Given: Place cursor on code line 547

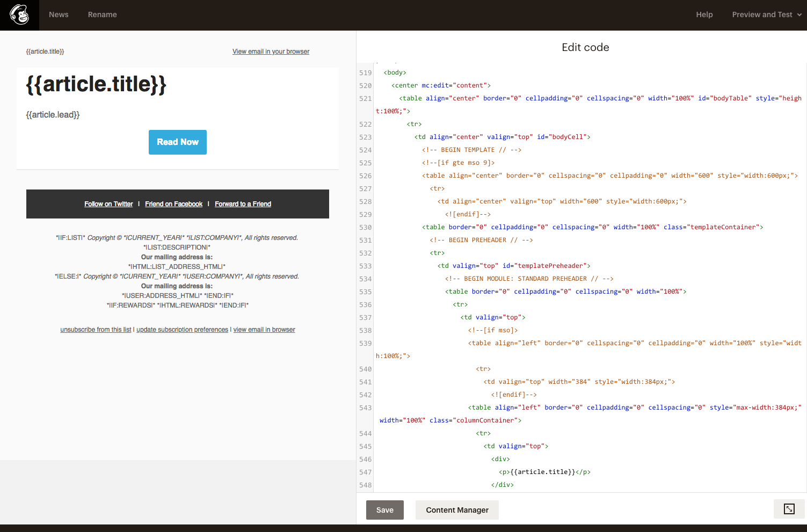Looking at the screenshot, I should (x=544, y=472).
